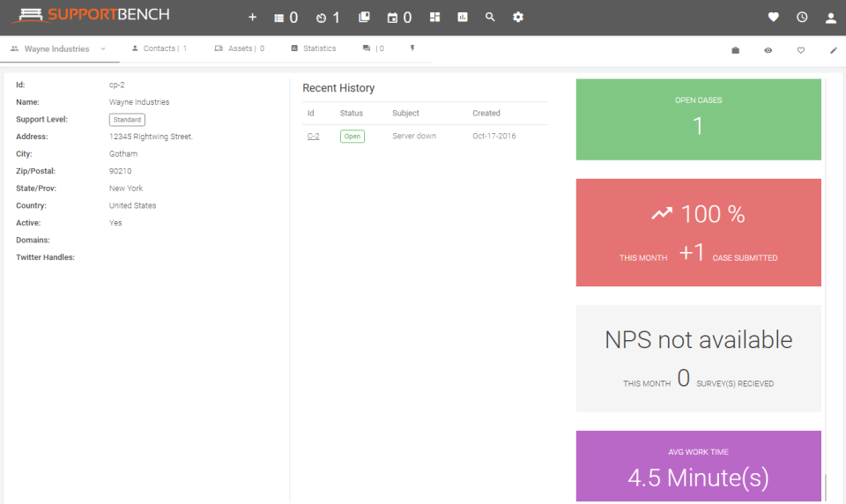The height and width of the screenshot is (504, 846).
Task: Open the knowledge base library icon
Action: [x=364, y=18]
